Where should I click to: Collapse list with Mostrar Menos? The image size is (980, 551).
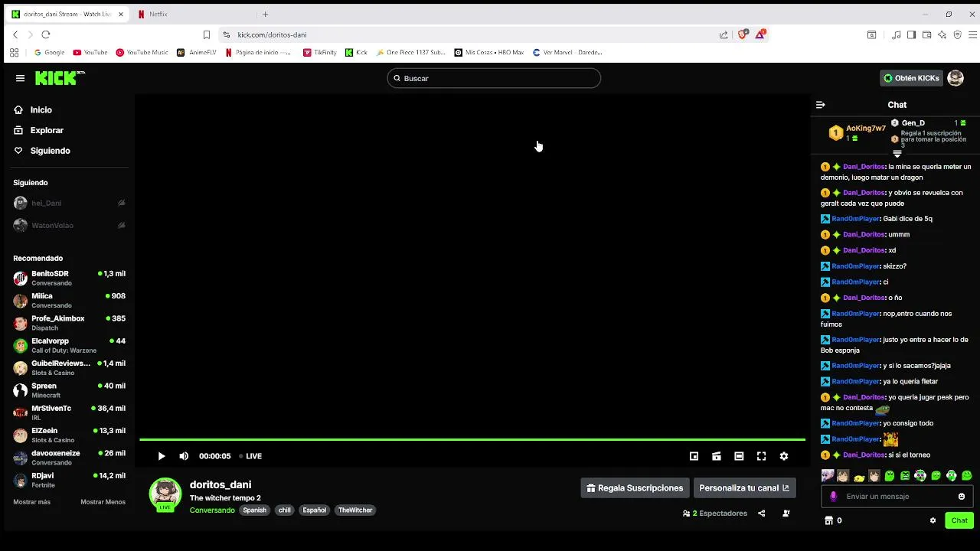point(103,502)
